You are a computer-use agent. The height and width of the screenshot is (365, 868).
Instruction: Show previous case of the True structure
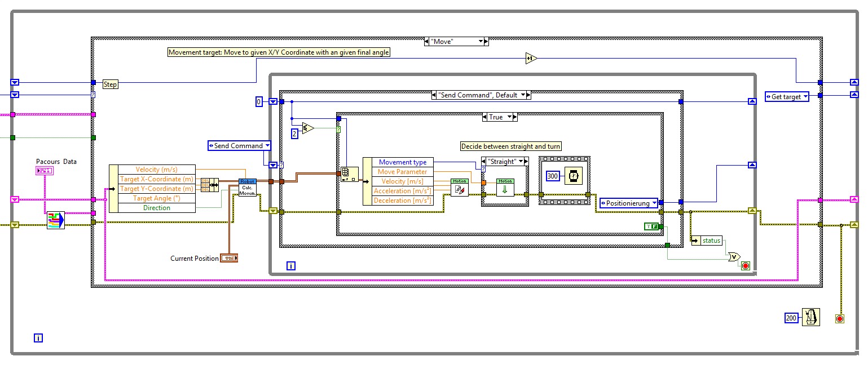[x=485, y=117]
